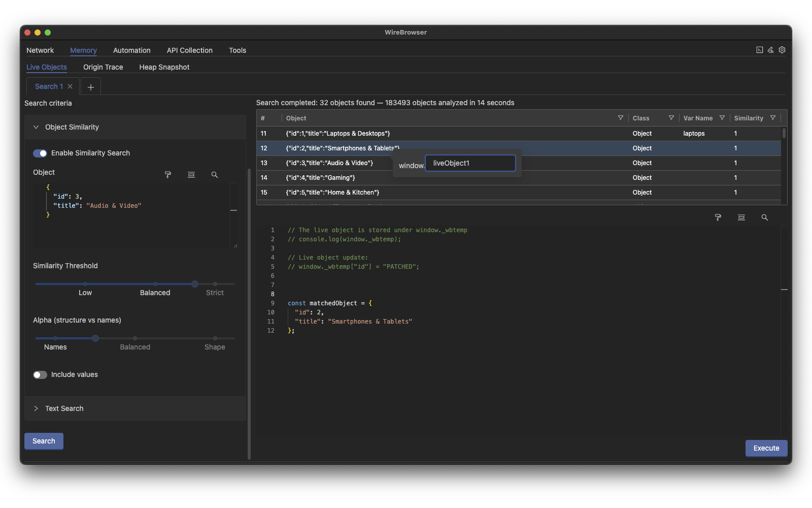Click the edit pencil icon in top-right

[x=770, y=50]
